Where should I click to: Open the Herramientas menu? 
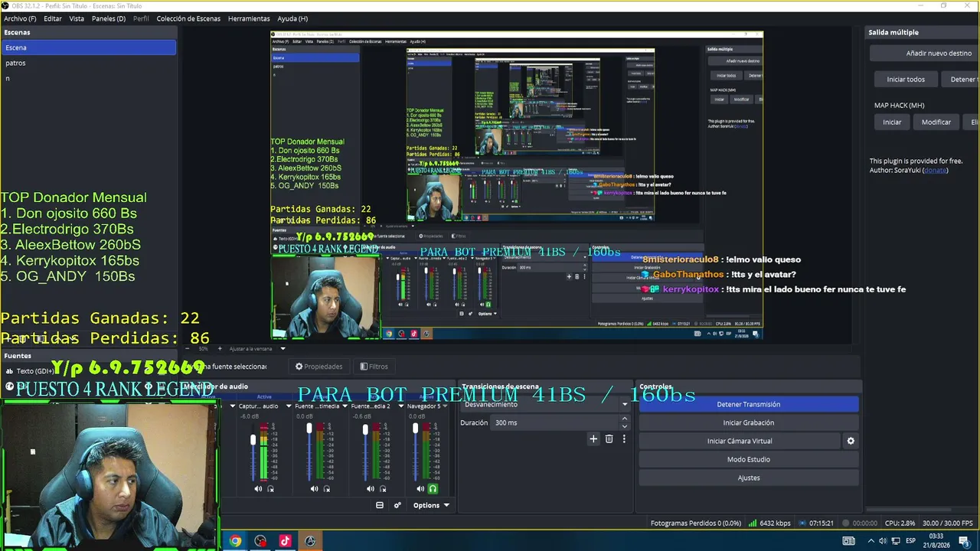pos(249,18)
